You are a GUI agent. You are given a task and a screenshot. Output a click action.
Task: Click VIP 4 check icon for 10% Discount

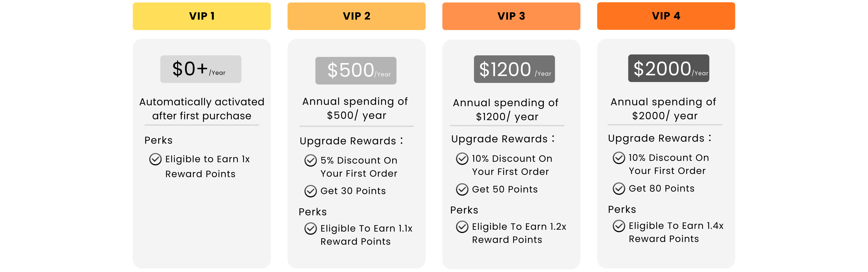tap(619, 158)
